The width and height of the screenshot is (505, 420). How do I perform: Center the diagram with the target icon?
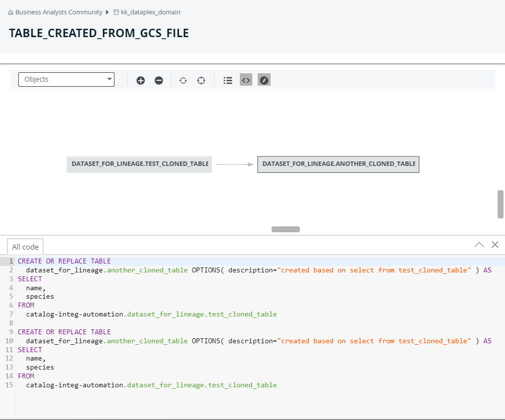click(201, 80)
